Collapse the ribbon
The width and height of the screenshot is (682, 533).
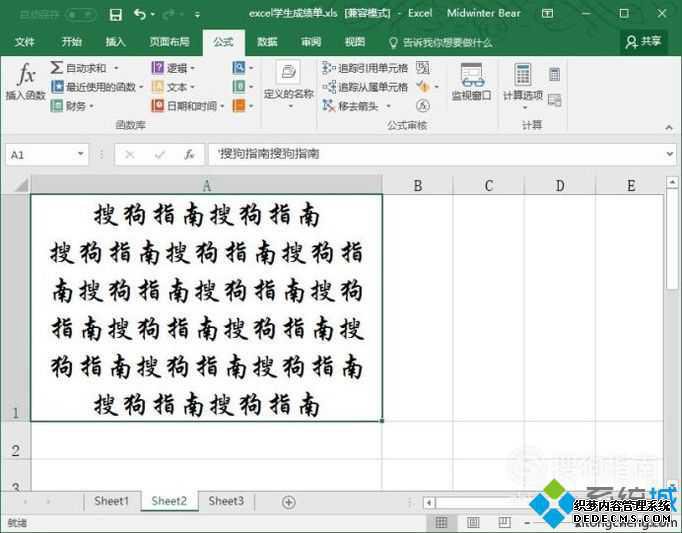pos(669,127)
